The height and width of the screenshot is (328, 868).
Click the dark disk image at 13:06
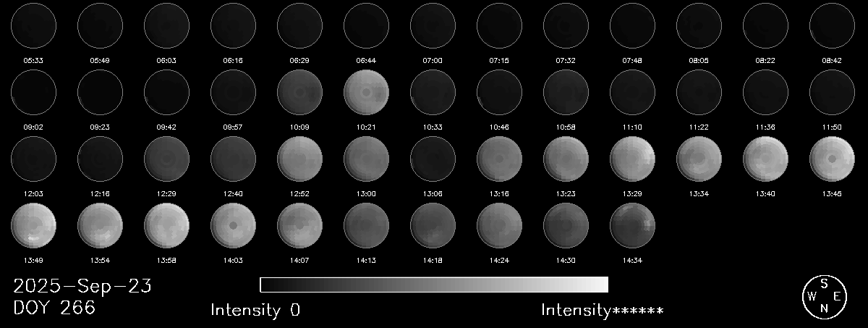(x=433, y=159)
